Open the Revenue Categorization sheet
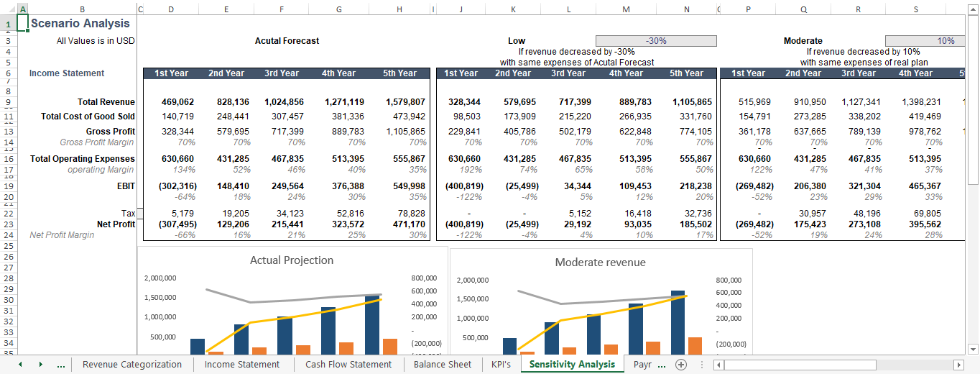The width and height of the screenshot is (980, 374). (x=132, y=365)
